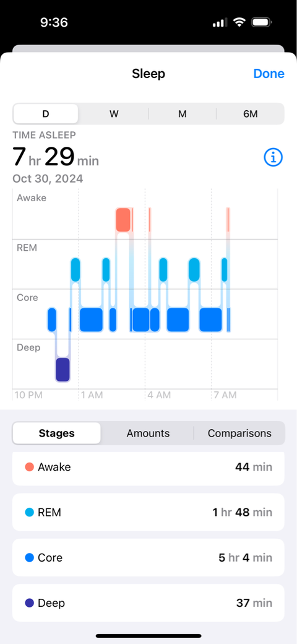297x644 pixels.
Task: Tap the home indicator bar
Action: pos(148,636)
